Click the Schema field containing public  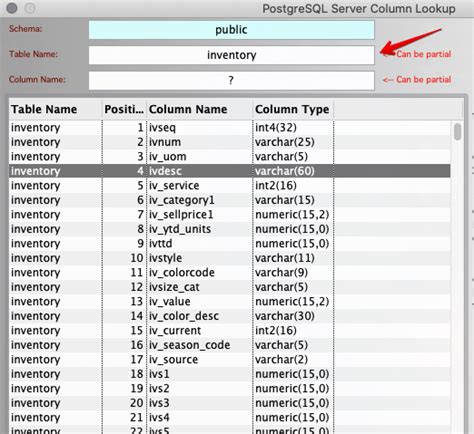point(231,30)
